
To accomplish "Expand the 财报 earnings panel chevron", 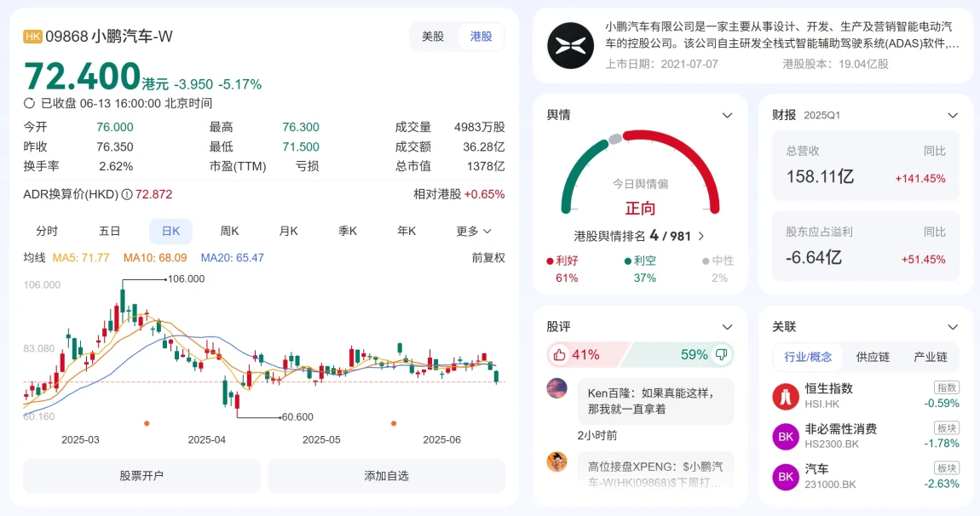I will [953, 115].
